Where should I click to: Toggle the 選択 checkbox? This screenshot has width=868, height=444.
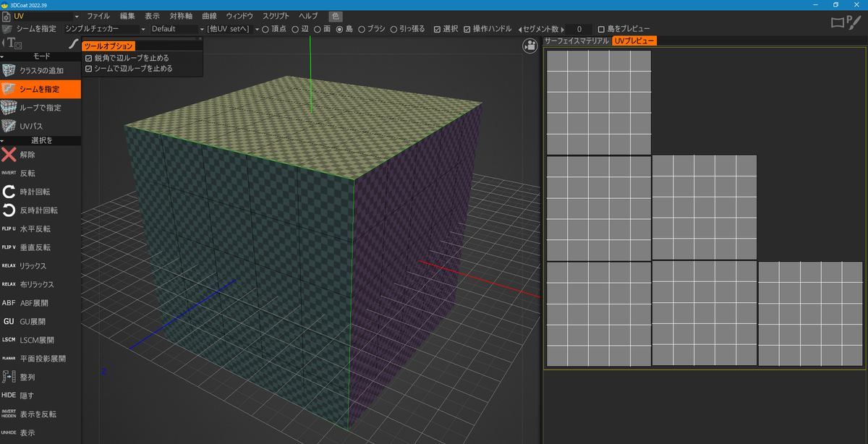coord(437,29)
